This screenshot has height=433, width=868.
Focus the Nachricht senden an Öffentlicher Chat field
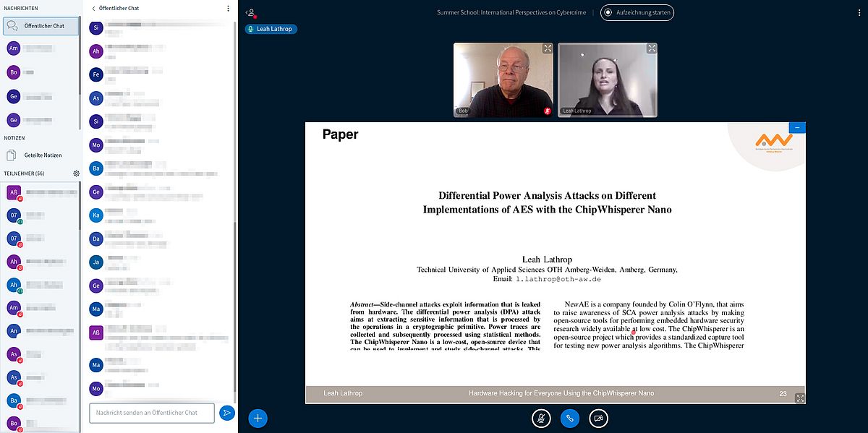pyautogui.click(x=152, y=412)
